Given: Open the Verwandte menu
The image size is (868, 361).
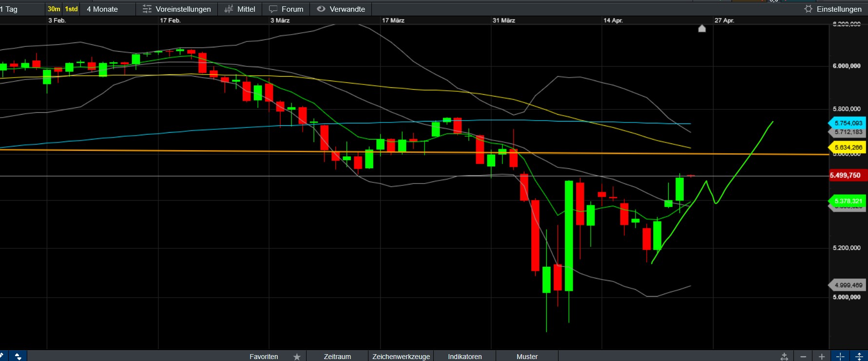Looking at the screenshot, I should coord(341,9).
